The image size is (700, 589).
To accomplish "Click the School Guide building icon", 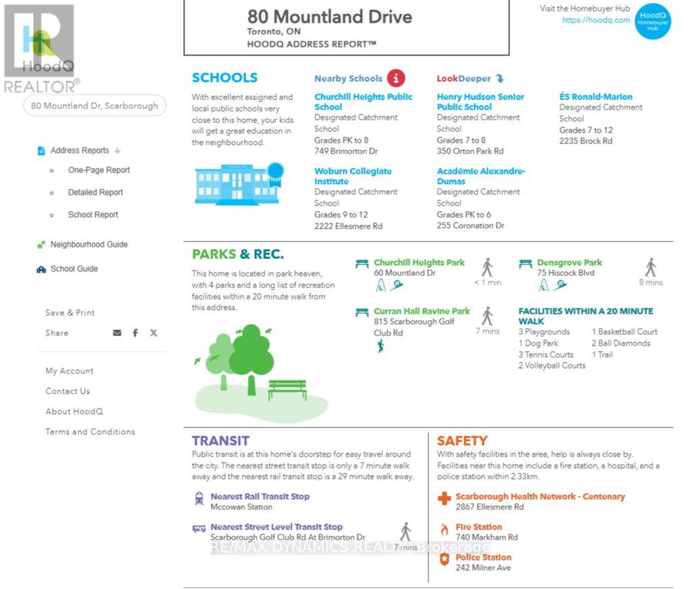I will [x=41, y=269].
